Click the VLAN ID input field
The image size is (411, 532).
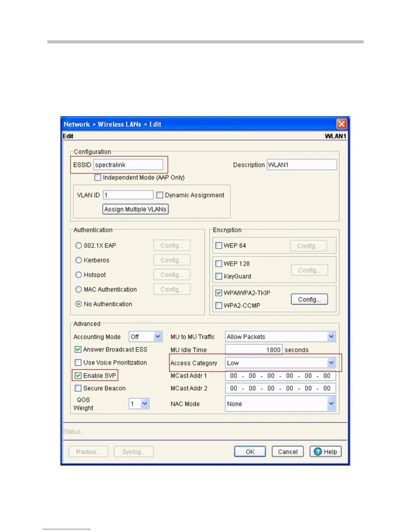tap(128, 195)
